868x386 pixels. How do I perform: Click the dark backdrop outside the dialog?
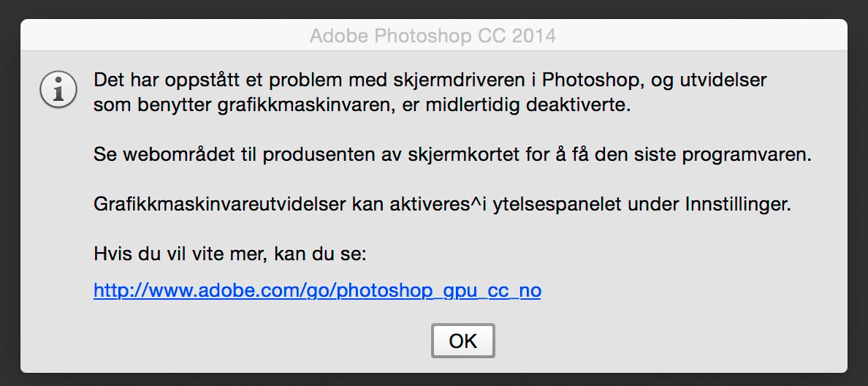click(434, 9)
